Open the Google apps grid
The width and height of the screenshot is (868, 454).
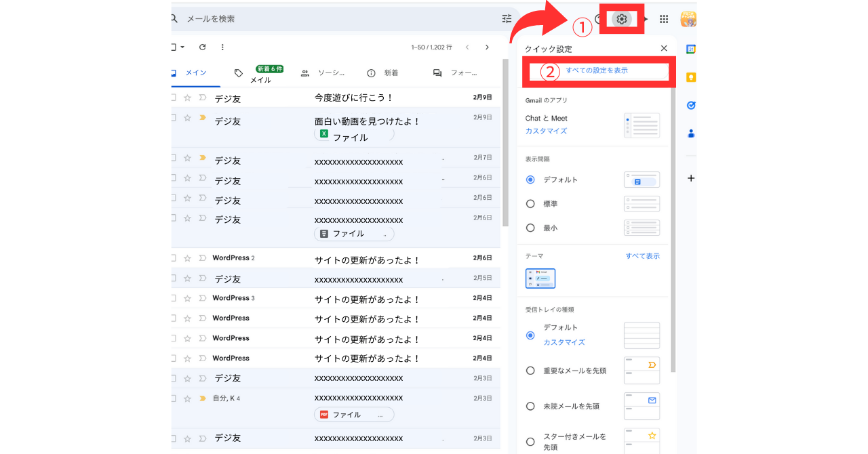[664, 19]
